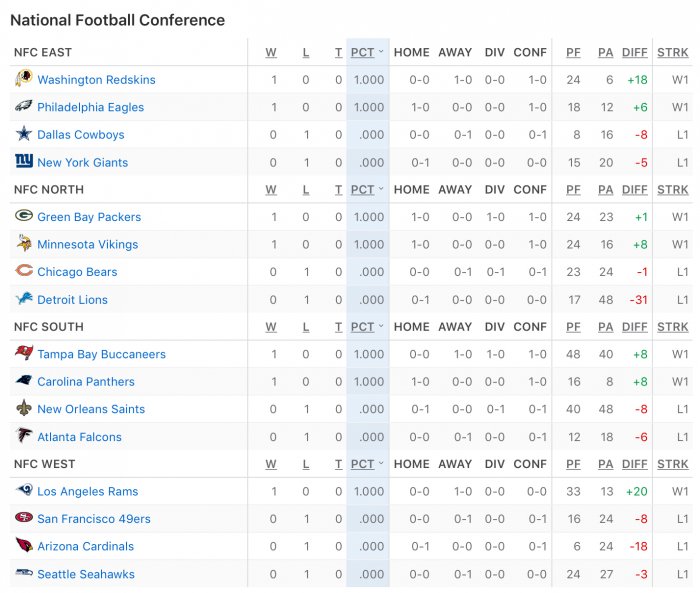700x593 pixels.
Task: Toggle PCT sort arrow in NFC West header
Action: [381, 464]
